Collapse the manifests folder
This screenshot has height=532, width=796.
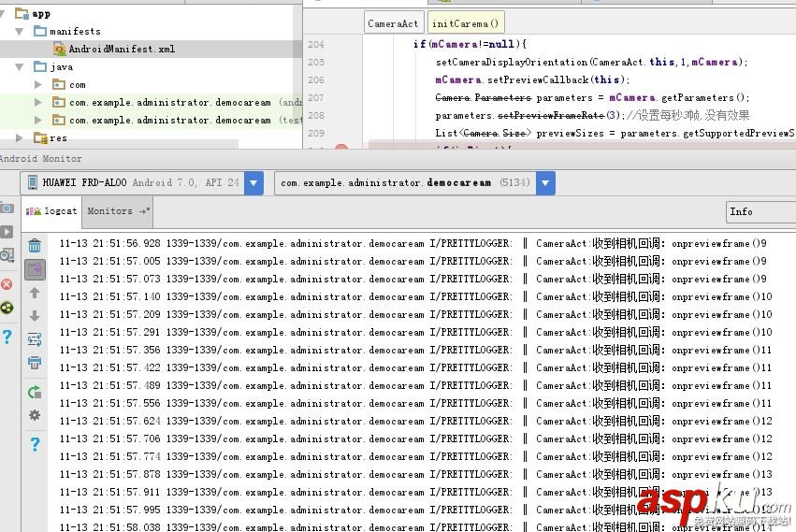(20, 32)
